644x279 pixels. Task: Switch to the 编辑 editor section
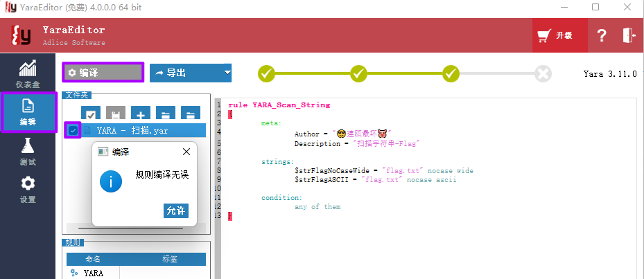tap(28, 112)
